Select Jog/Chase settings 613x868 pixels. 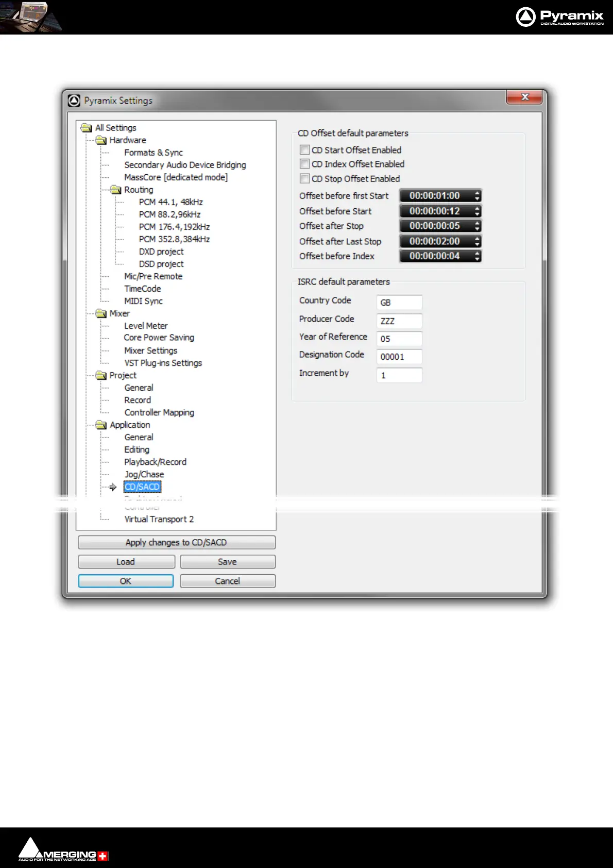pyautogui.click(x=144, y=474)
